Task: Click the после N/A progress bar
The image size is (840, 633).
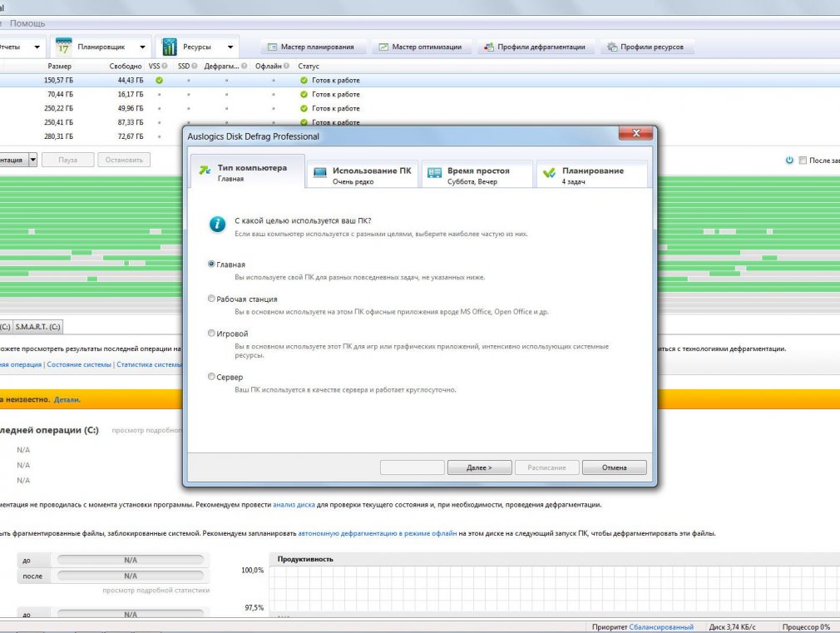Action: (131, 576)
